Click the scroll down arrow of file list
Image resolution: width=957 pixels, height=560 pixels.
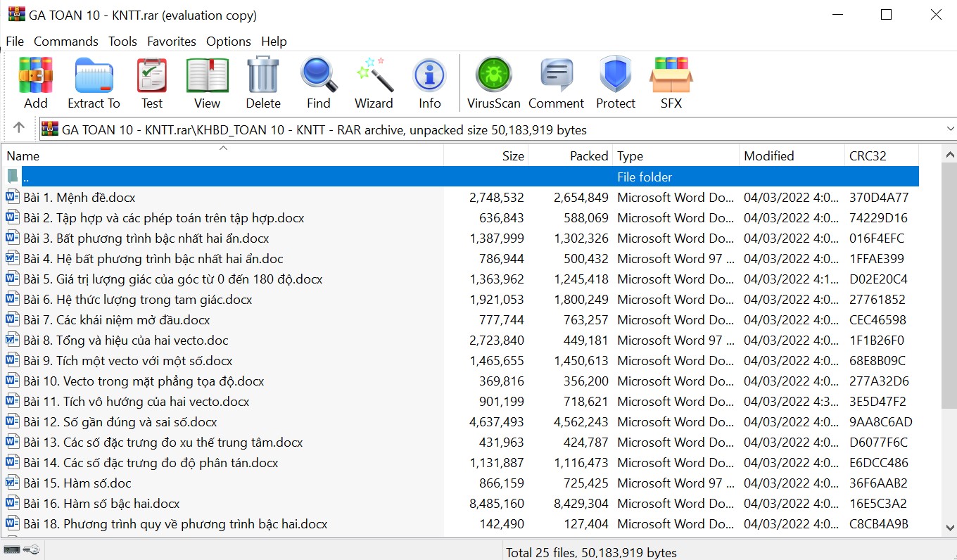click(x=949, y=527)
